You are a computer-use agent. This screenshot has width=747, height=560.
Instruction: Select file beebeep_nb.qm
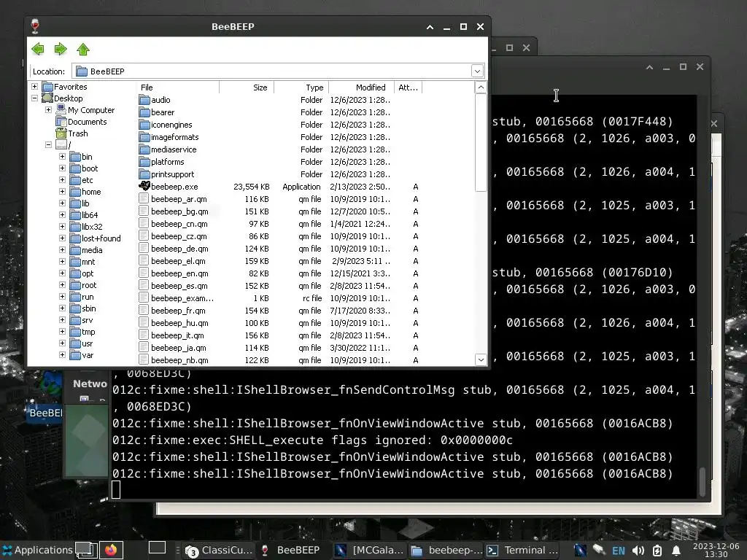coord(179,360)
